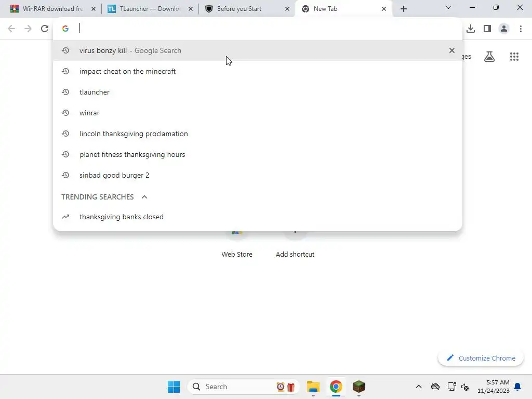Open the Chrome three-dot menu

[x=521, y=29]
